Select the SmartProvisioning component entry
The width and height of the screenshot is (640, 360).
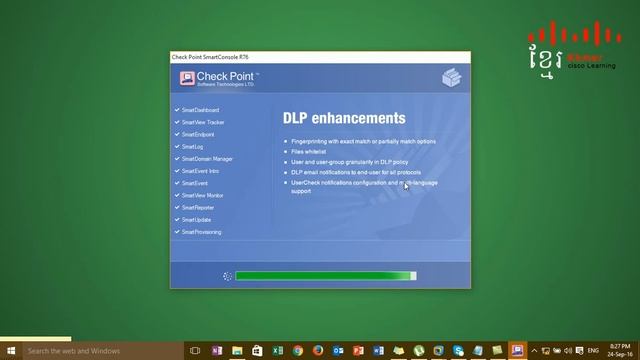(x=202, y=232)
